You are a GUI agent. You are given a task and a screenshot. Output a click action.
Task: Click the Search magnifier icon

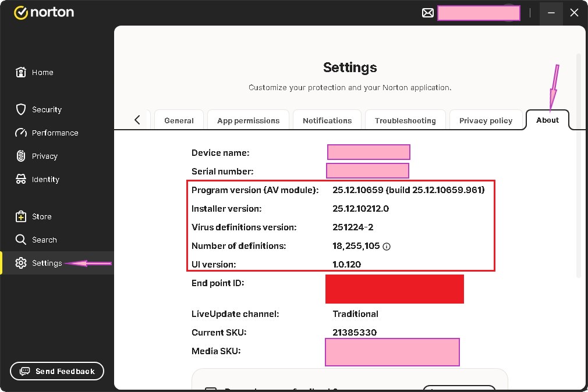click(x=21, y=240)
